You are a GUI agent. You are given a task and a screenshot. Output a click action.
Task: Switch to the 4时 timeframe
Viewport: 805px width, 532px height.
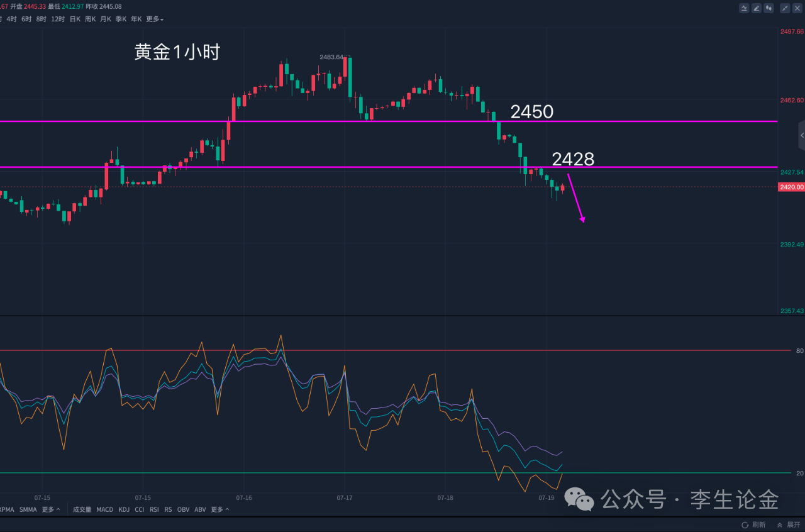(x=11, y=19)
